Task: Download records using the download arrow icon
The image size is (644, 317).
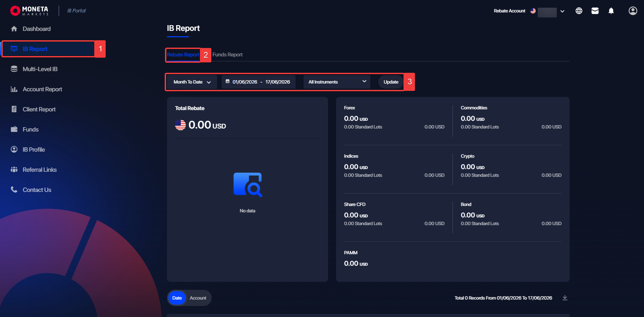Action: 565,298
